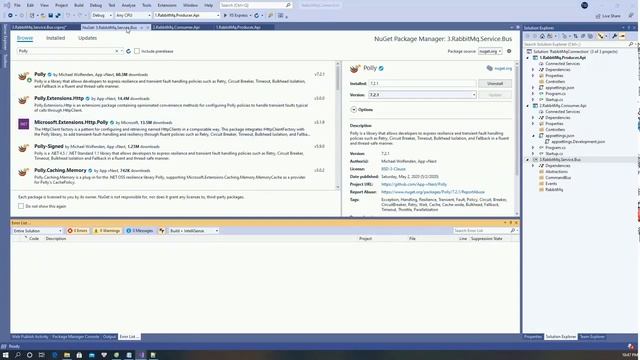This screenshot has width=640, height=360.
Task: Click the Save All toolbar icon
Action: pyautogui.click(x=58, y=16)
